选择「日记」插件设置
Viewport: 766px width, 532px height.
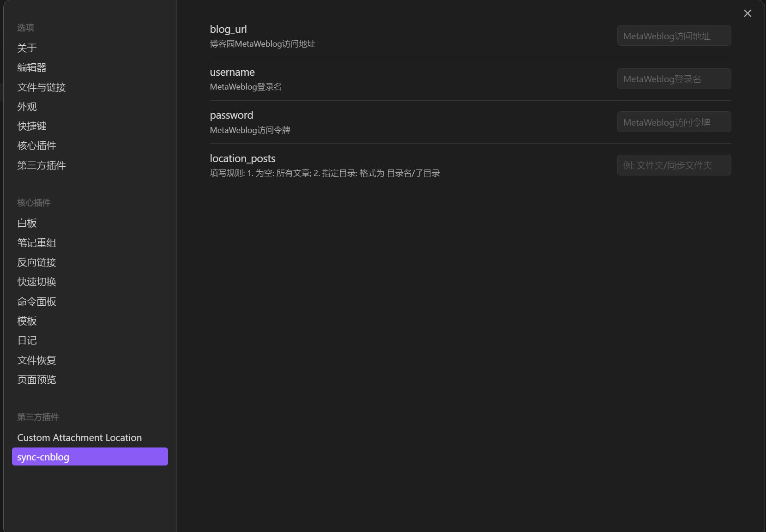point(26,340)
